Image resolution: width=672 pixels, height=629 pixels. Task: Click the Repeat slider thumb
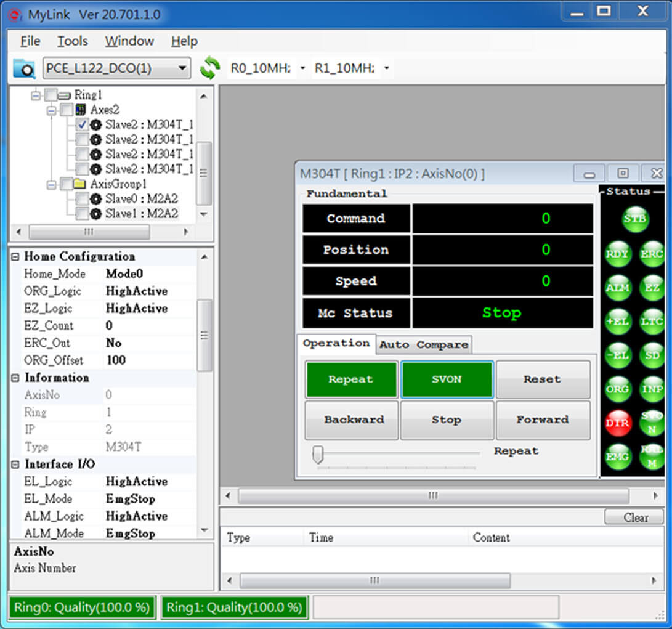pos(318,455)
